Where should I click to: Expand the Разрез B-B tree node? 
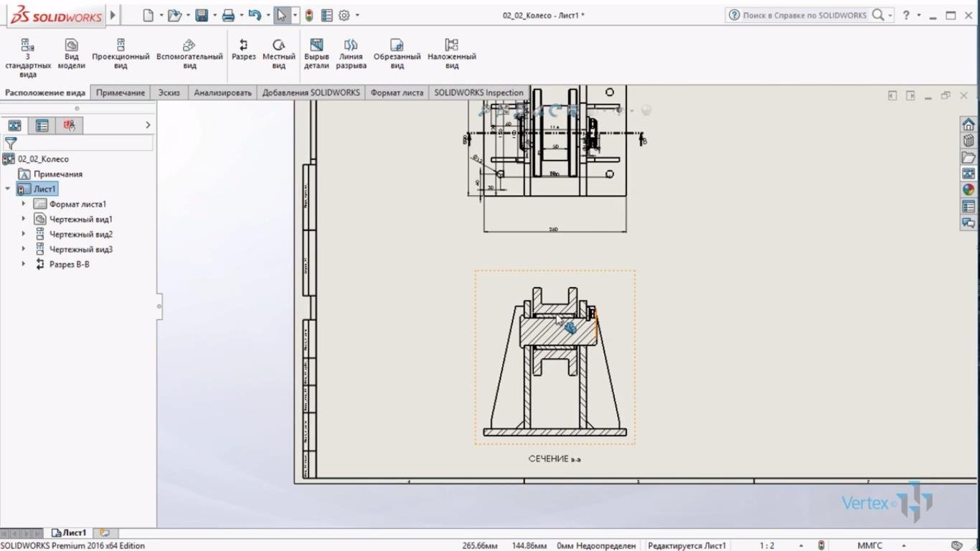point(24,264)
